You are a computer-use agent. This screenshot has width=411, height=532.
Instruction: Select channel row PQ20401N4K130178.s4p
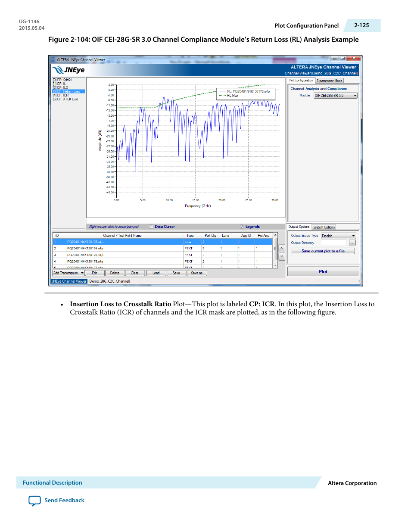pos(163,242)
